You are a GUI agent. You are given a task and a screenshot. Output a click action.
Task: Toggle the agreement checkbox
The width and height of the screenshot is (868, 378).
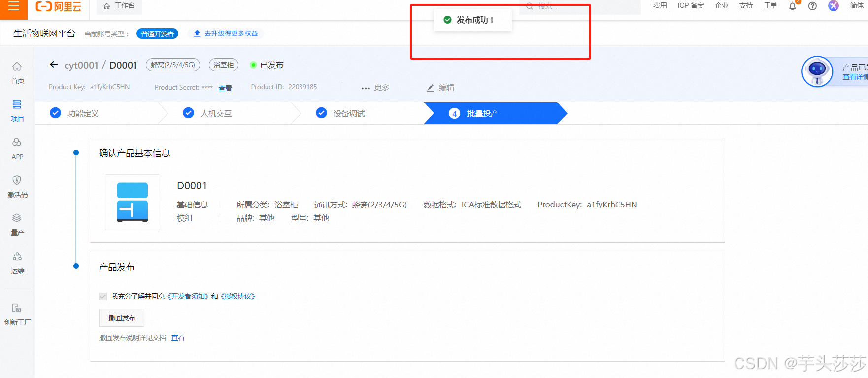[x=103, y=296]
